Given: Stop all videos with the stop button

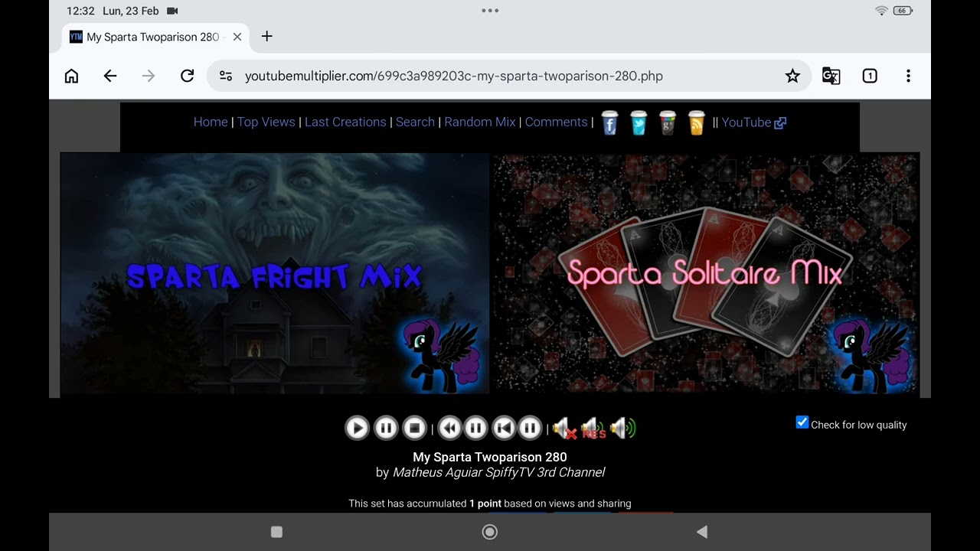Looking at the screenshot, I should (x=414, y=428).
